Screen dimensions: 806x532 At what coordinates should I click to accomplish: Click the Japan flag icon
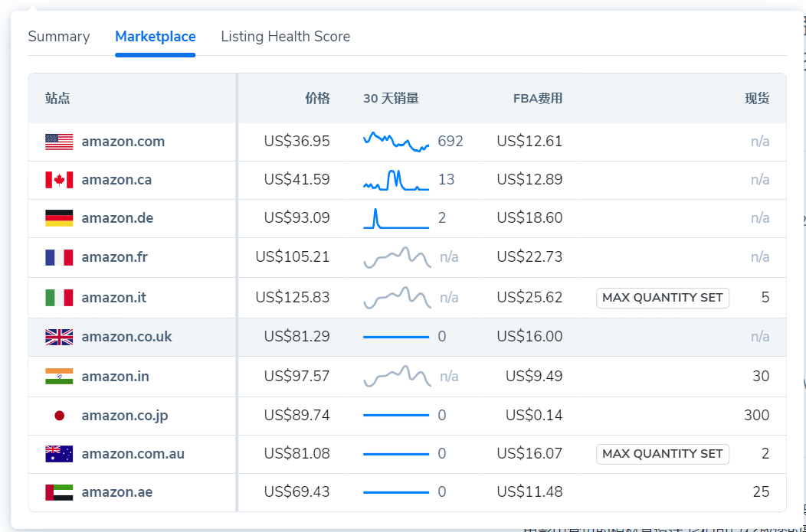coord(59,416)
